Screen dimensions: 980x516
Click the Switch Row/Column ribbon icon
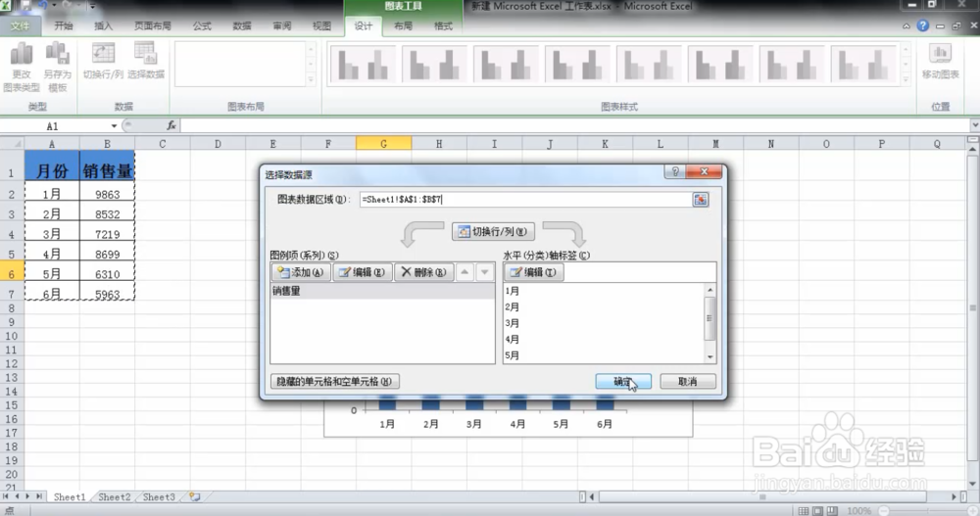click(x=103, y=61)
